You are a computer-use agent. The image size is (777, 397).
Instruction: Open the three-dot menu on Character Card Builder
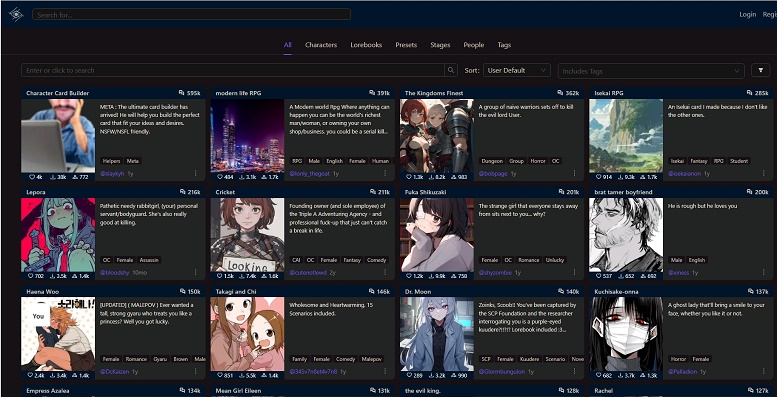pyautogui.click(x=195, y=173)
